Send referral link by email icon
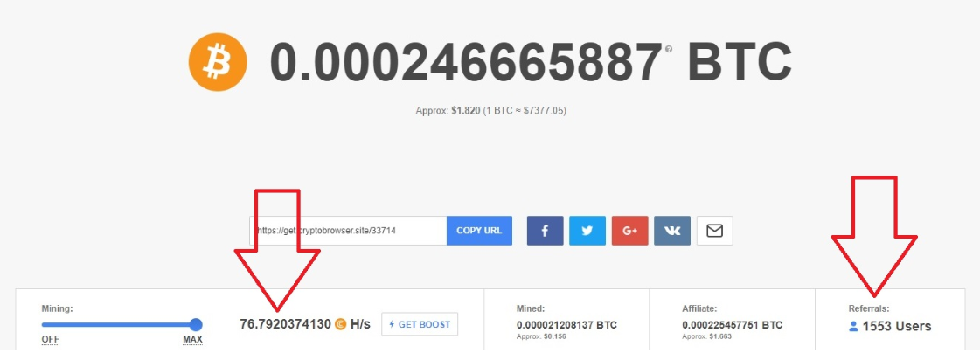 (714, 231)
